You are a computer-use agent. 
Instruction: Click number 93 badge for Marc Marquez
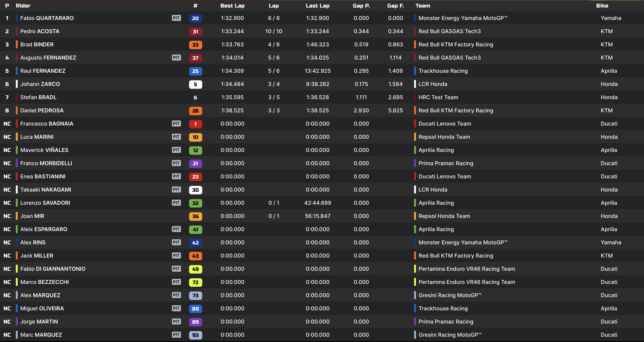pos(195,335)
